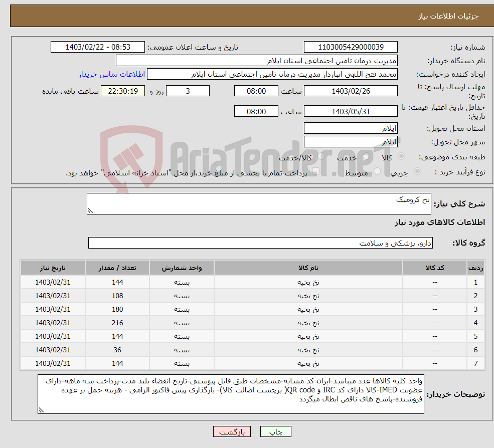Click the جزئیات اطلاعات نیاز page header
Image resolution: width=494 pixels, height=448 pixels.
[x=448, y=16]
